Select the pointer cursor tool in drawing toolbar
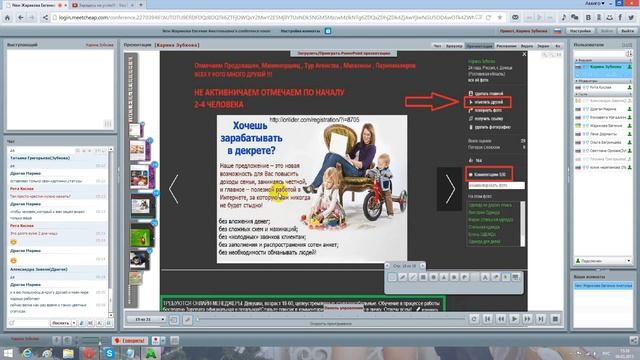This screenshot has width=640, height=360. pyautogui.click(x=505, y=278)
